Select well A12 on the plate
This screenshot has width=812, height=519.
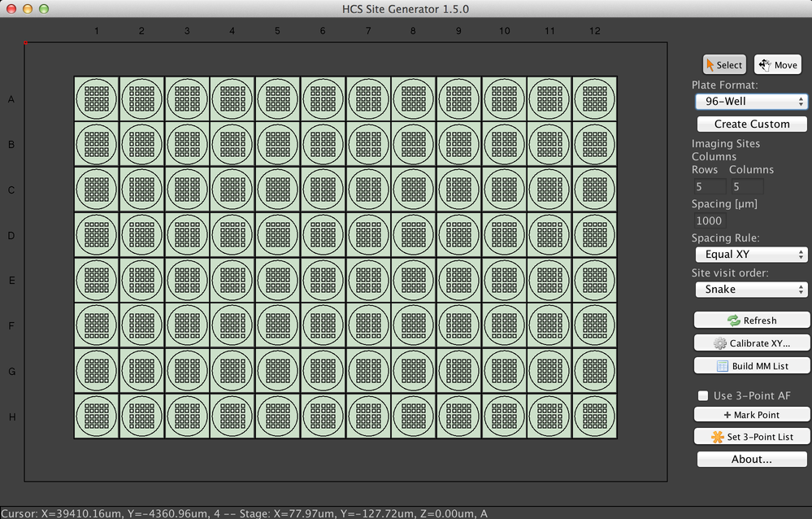594,99
